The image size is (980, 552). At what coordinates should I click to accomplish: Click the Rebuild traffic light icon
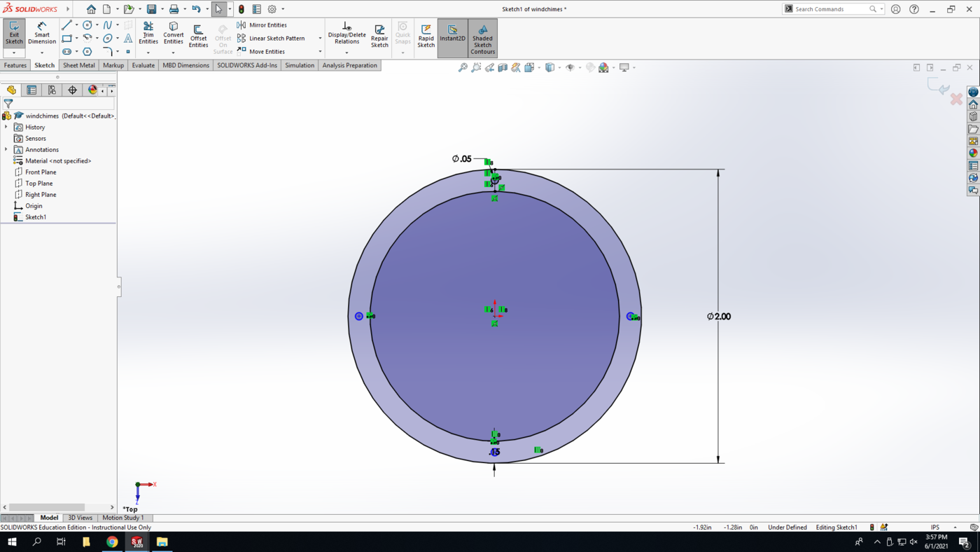tap(241, 9)
